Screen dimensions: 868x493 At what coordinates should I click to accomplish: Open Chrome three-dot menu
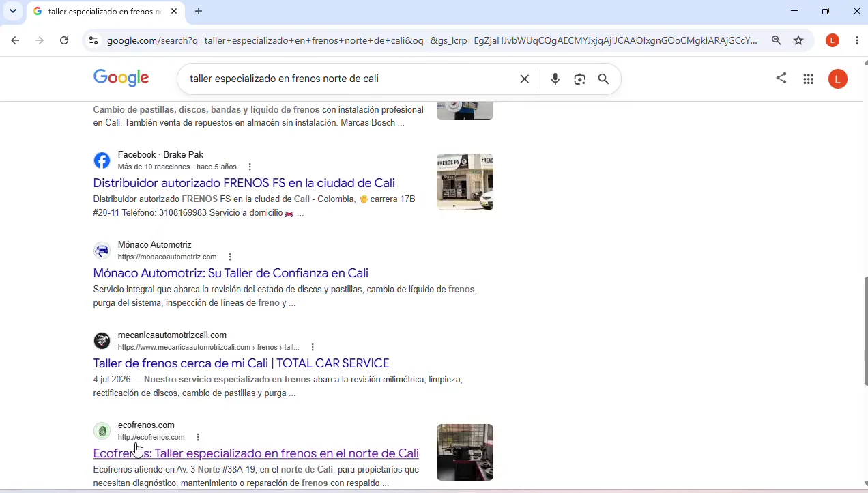857,40
